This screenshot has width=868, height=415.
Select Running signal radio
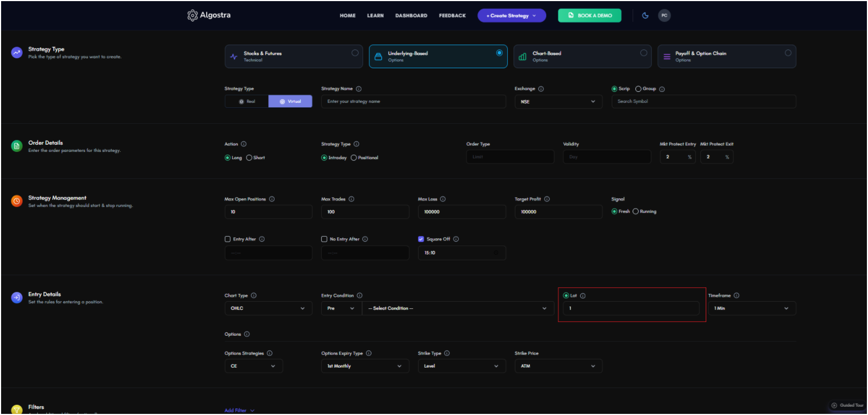[x=635, y=211]
